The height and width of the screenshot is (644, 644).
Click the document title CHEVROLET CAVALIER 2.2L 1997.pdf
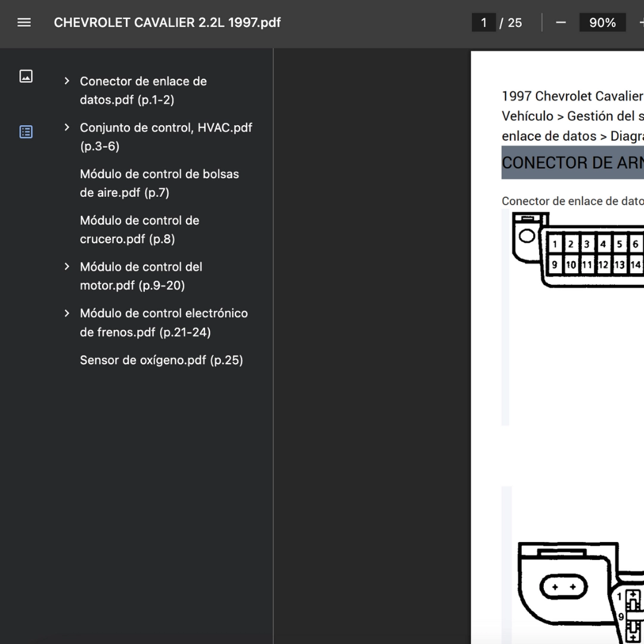pyautogui.click(x=168, y=23)
